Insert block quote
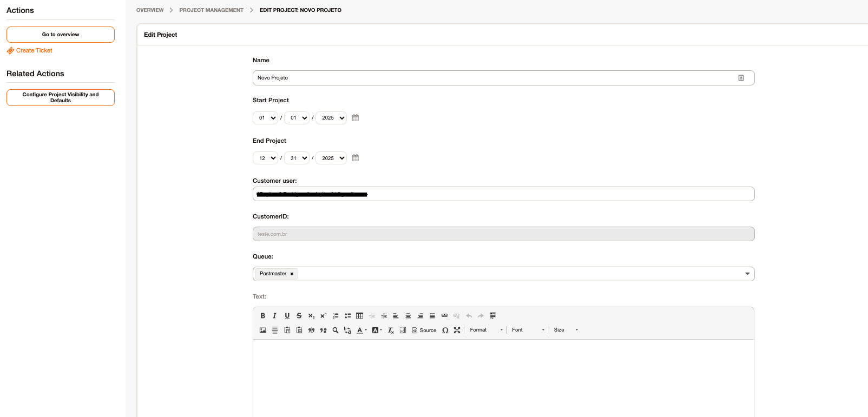Image resolution: width=868 pixels, height=417 pixels. pyautogui.click(x=311, y=330)
